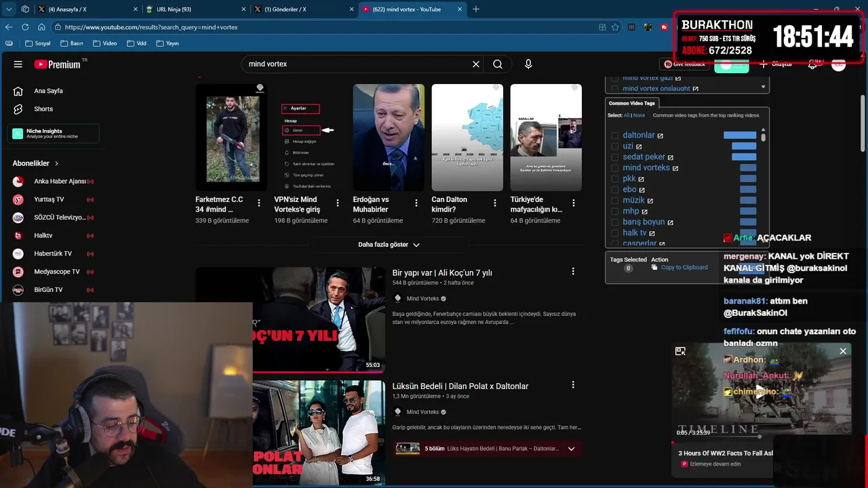The image size is (868, 488).
Task: Check the pkk tag checkbox
Action: (x=615, y=179)
